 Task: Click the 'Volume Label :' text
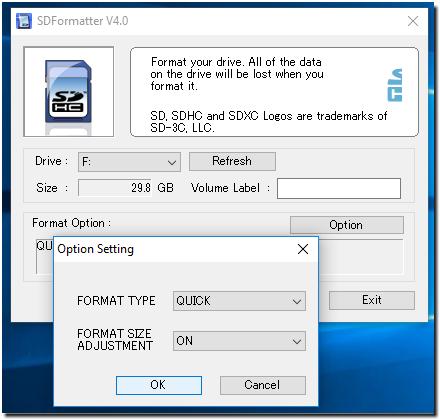230,188
